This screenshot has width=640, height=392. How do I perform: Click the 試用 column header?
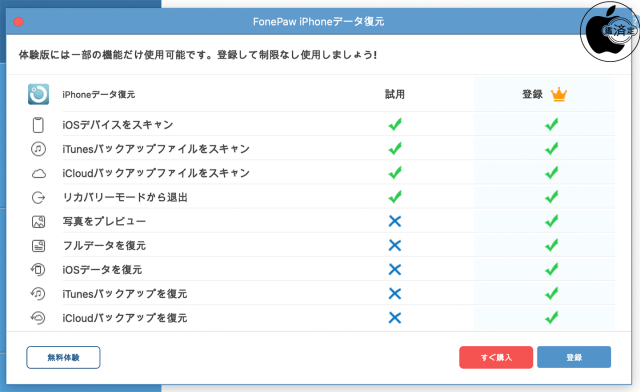click(395, 94)
